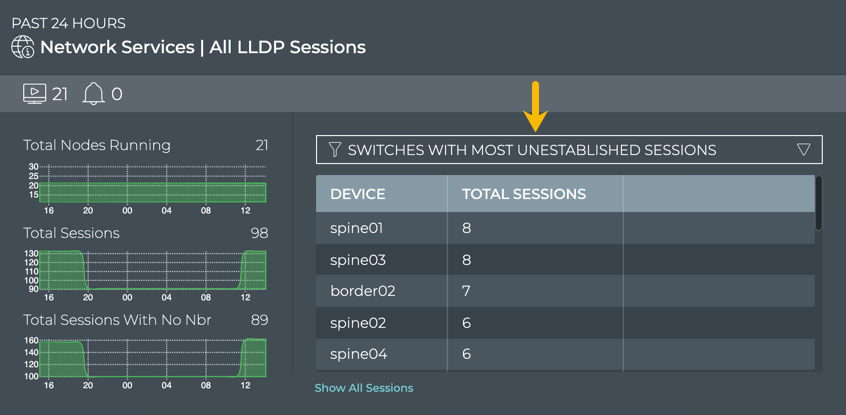This screenshot has width=846, height=415.
Task: Open Show All Sessions link
Action: [364, 388]
